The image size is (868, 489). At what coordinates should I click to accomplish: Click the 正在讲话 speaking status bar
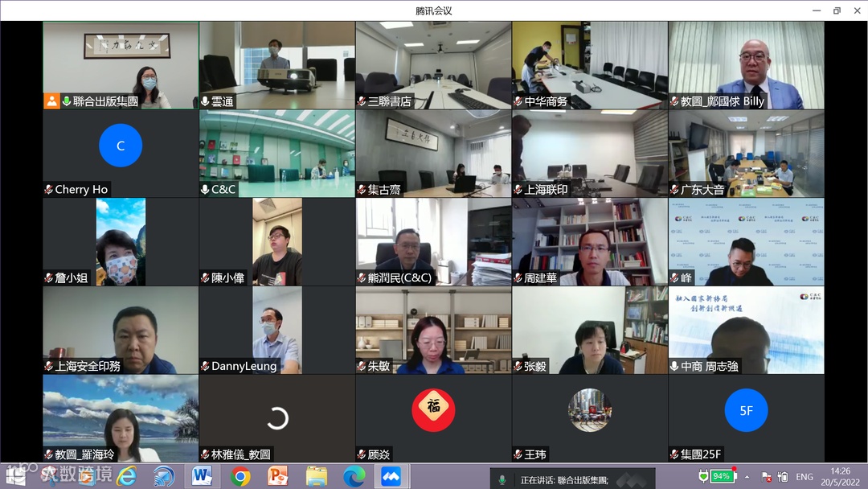pos(572,479)
